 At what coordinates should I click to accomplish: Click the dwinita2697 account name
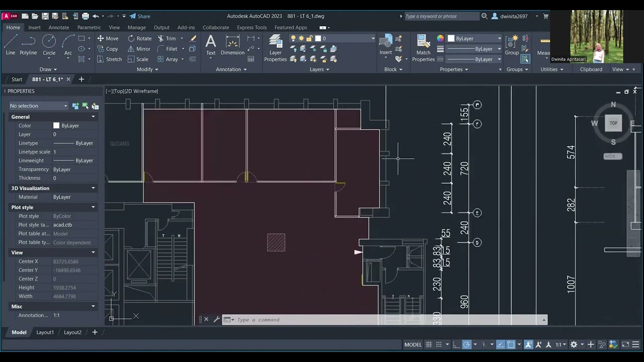[x=514, y=16]
